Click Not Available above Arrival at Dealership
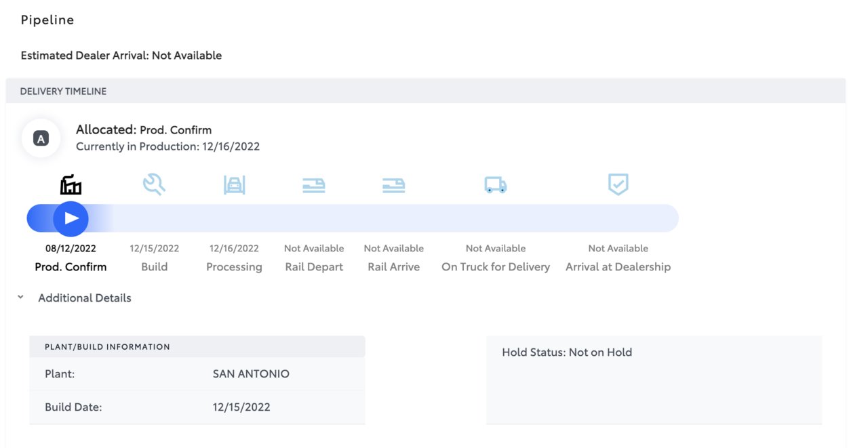The height and width of the screenshot is (448, 868). click(618, 249)
